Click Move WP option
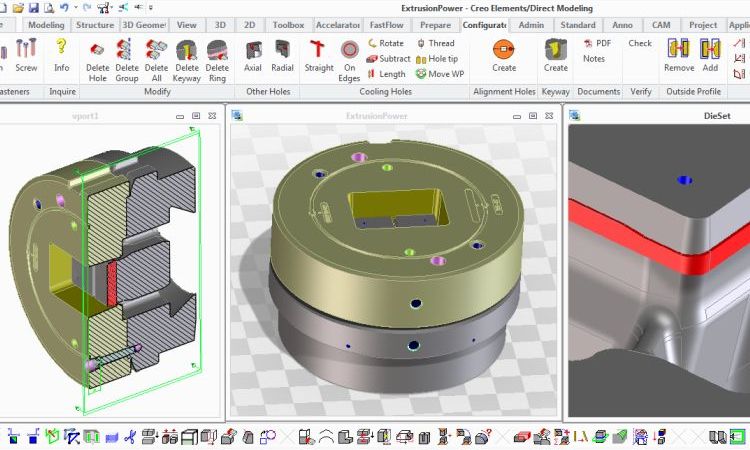This screenshot has width=750, height=450. coord(440,74)
